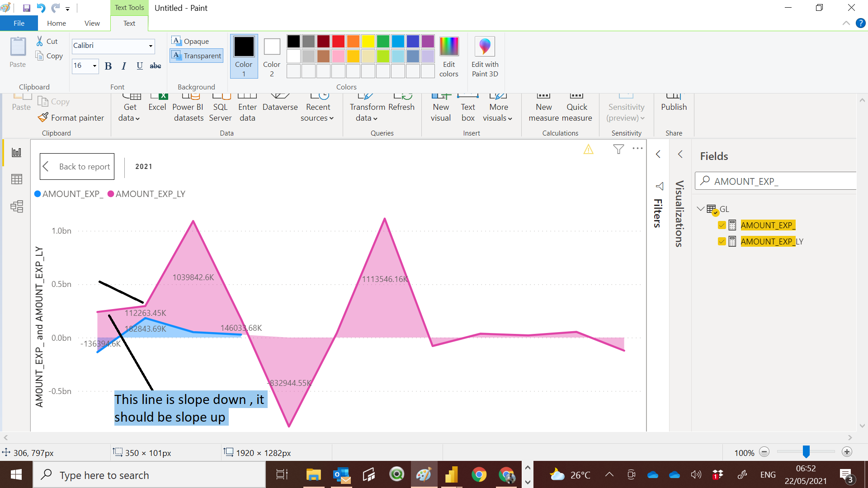Open the Model view icon
The image size is (868, 488).
click(x=17, y=206)
